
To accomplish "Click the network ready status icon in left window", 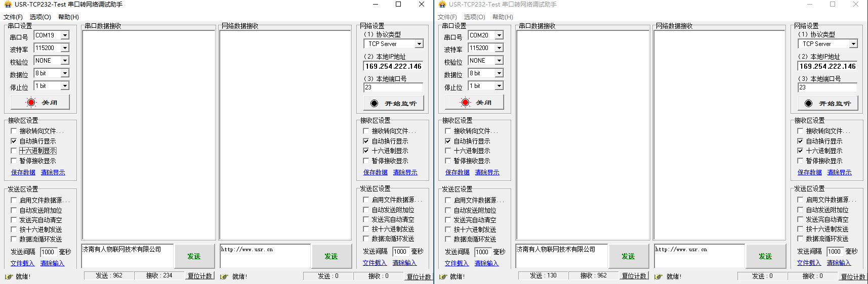I will 224,276.
